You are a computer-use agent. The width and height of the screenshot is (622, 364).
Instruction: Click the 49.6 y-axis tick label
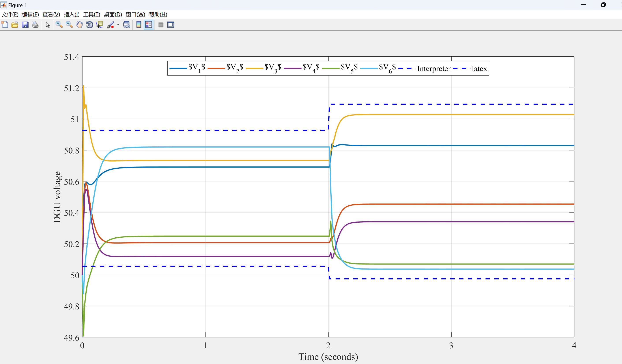(x=72, y=337)
